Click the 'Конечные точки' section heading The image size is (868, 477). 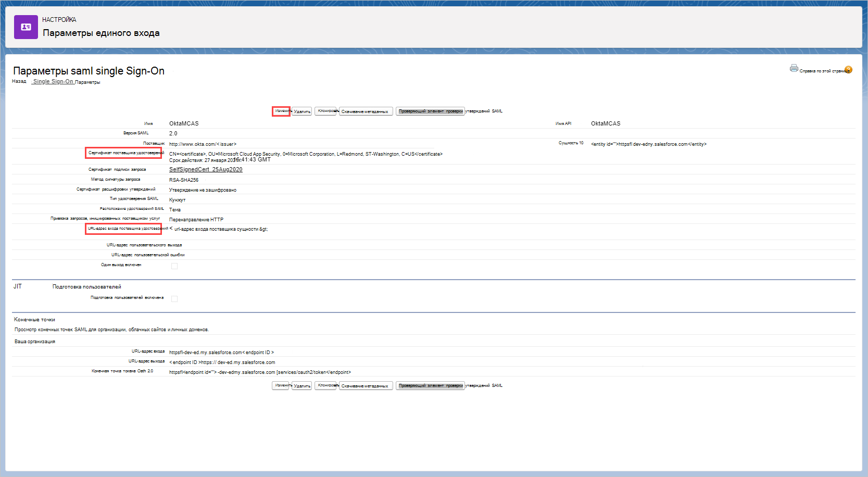[34, 320]
